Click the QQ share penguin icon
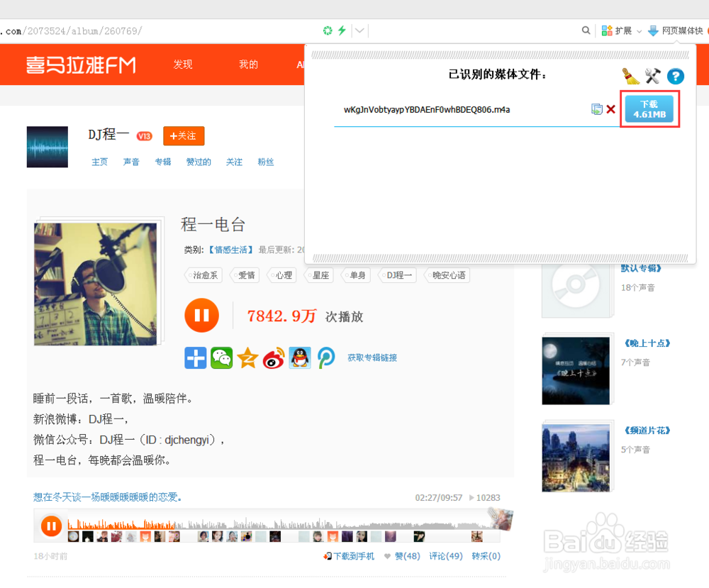The image size is (709, 588). coord(299,358)
